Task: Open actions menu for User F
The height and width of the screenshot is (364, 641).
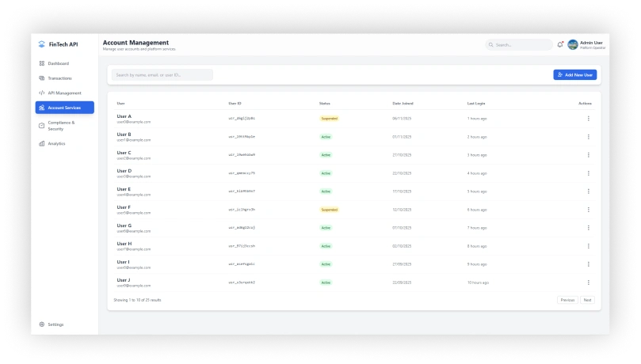Action: click(588, 210)
